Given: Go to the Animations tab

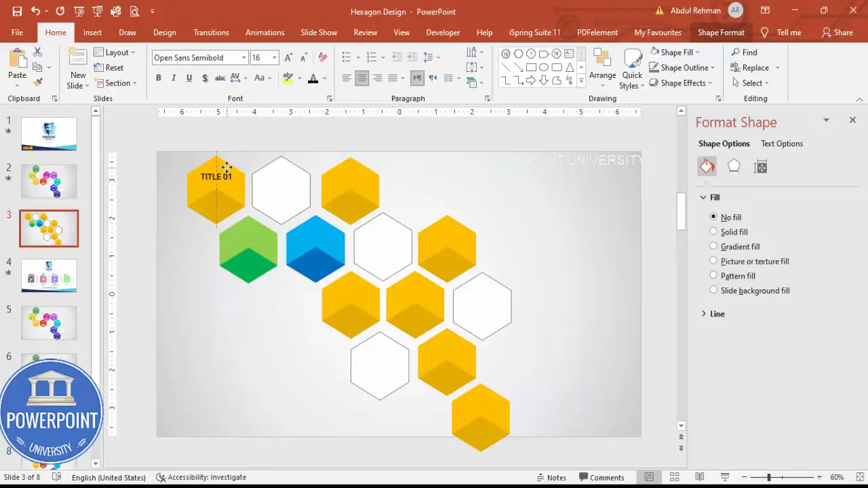Looking at the screenshot, I should pos(264,33).
